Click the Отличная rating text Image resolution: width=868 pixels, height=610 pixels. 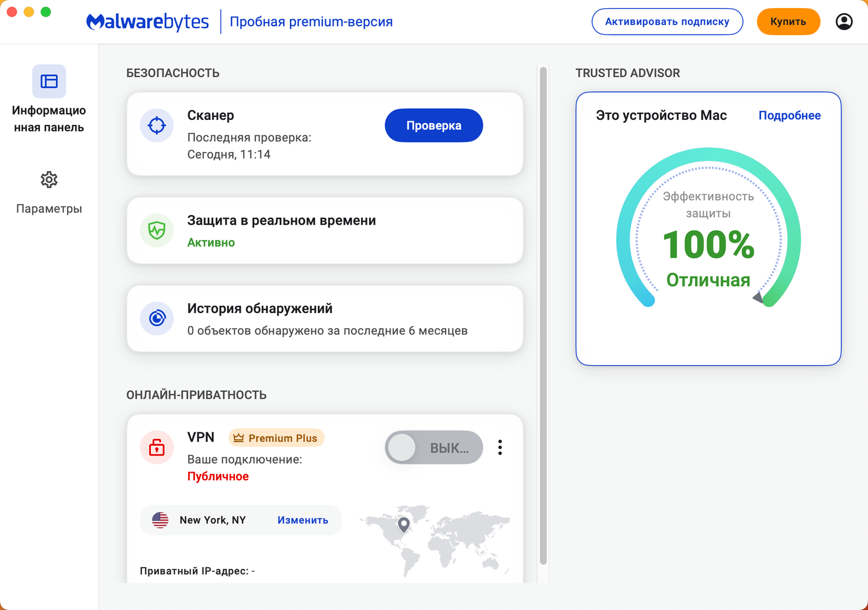point(708,280)
